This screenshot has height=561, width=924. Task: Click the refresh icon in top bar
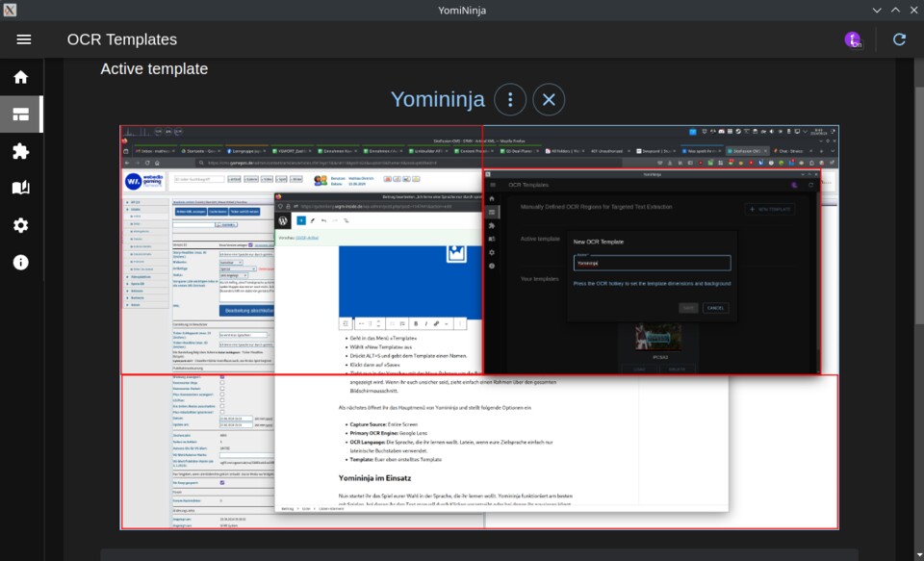point(899,39)
